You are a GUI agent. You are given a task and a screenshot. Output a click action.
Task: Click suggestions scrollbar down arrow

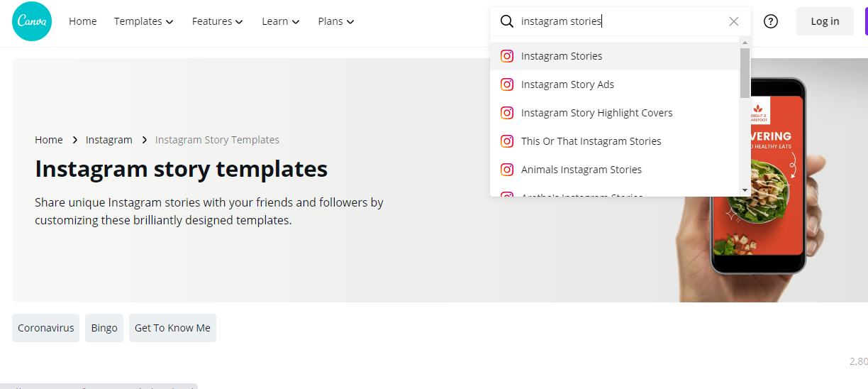point(745,190)
